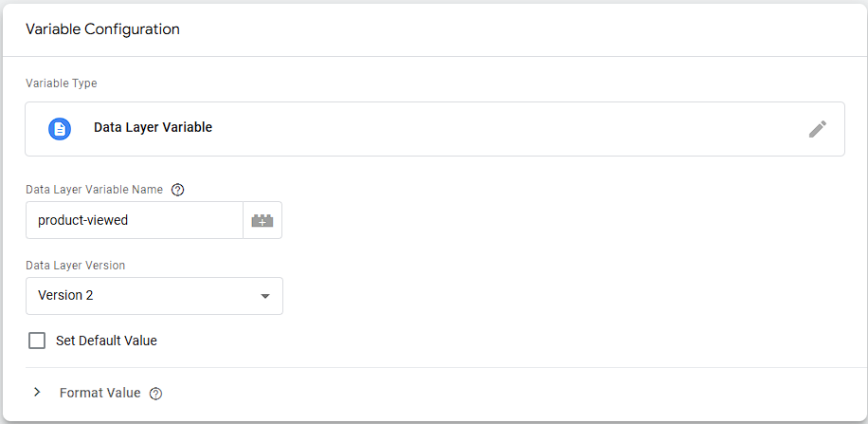Click the 'Data Layer Version' label
This screenshot has height=424, width=868.
pyautogui.click(x=75, y=266)
